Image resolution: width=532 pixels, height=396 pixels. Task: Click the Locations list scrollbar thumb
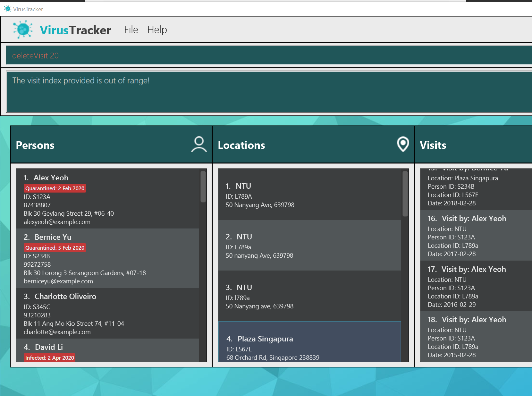[405, 194]
